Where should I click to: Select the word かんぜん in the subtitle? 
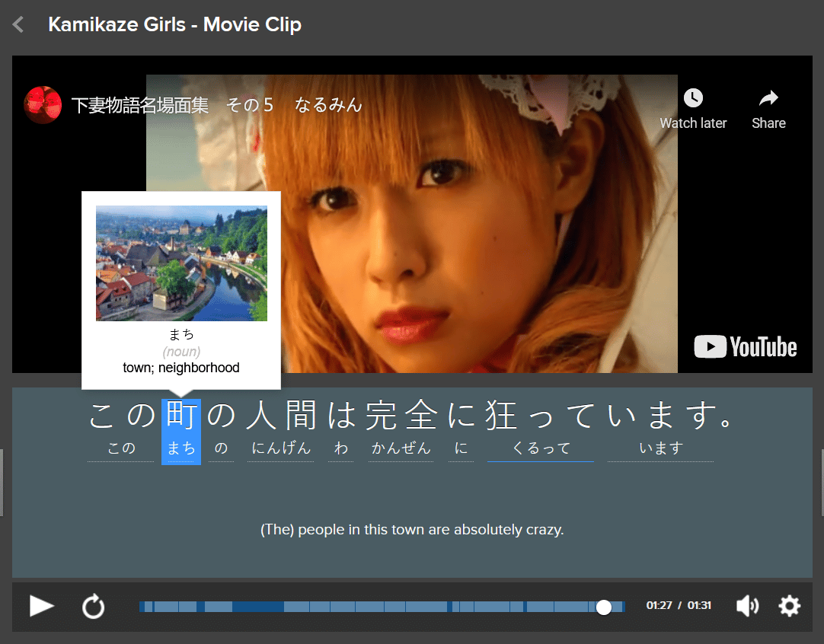click(x=401, y=448)
